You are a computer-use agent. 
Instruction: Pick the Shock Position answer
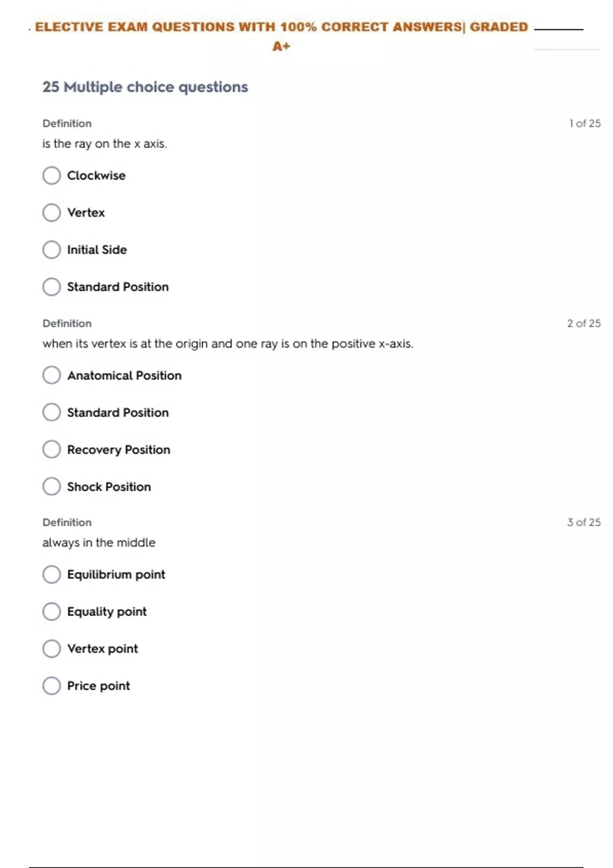(52, 487)
